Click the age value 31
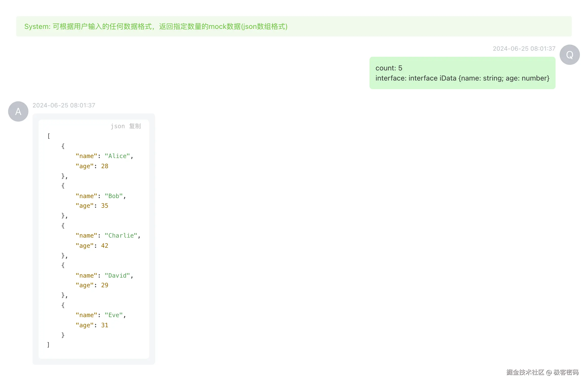Screen dimensions: 588x385 click(x=105, y=325)
